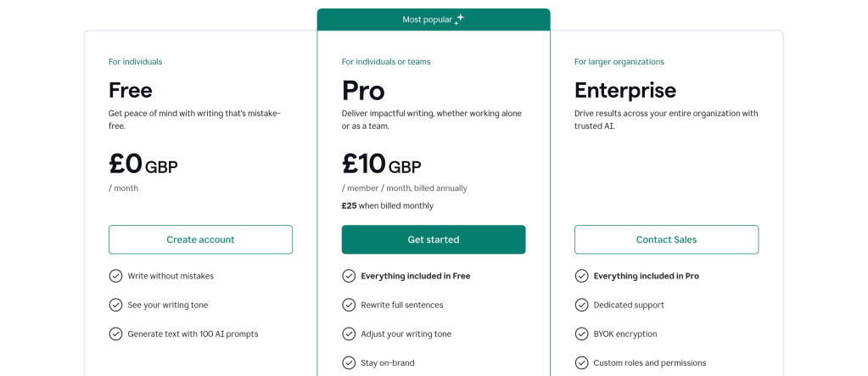Click checkmark beside Everything included in Free
Screen dimensions: 868x376
click(x=349, y=276)
